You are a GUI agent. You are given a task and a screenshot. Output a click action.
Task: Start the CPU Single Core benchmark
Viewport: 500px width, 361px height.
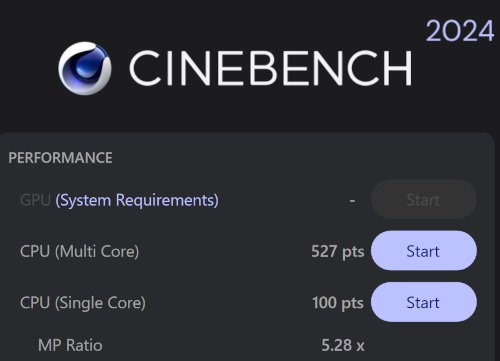[x=424, y=302]
